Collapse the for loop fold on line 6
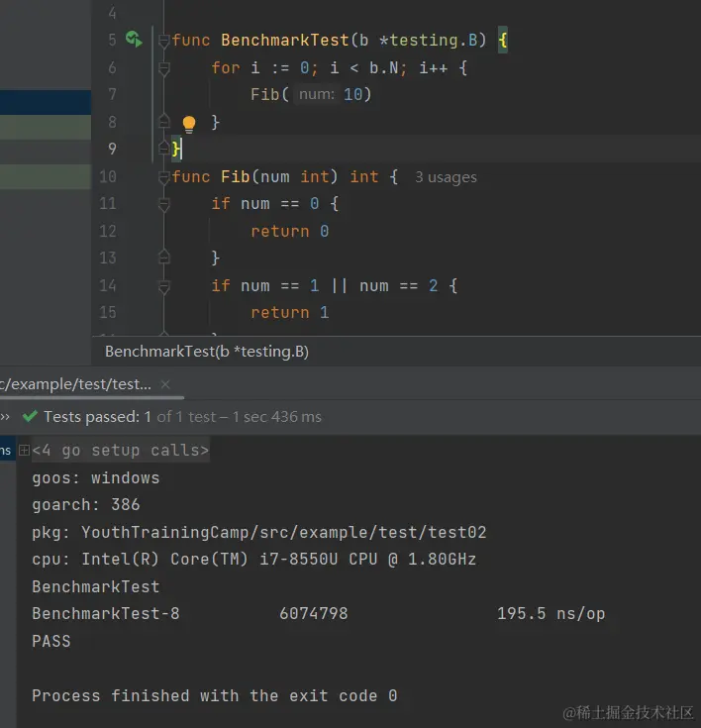701x728 pixels. [x=163, y=68]
